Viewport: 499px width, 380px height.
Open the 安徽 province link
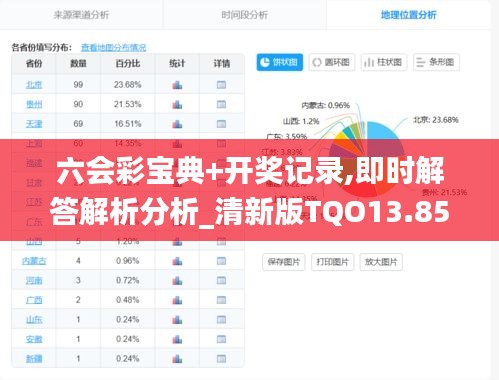pos(34,339)
